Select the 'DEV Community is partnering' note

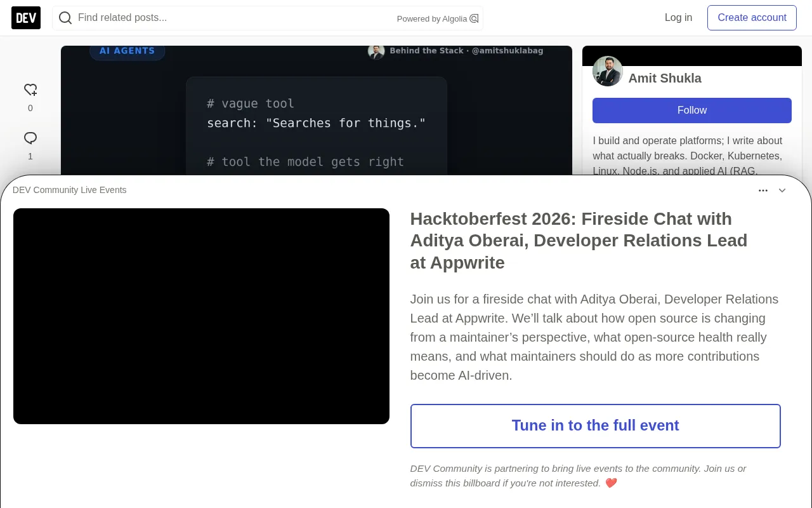578,476
